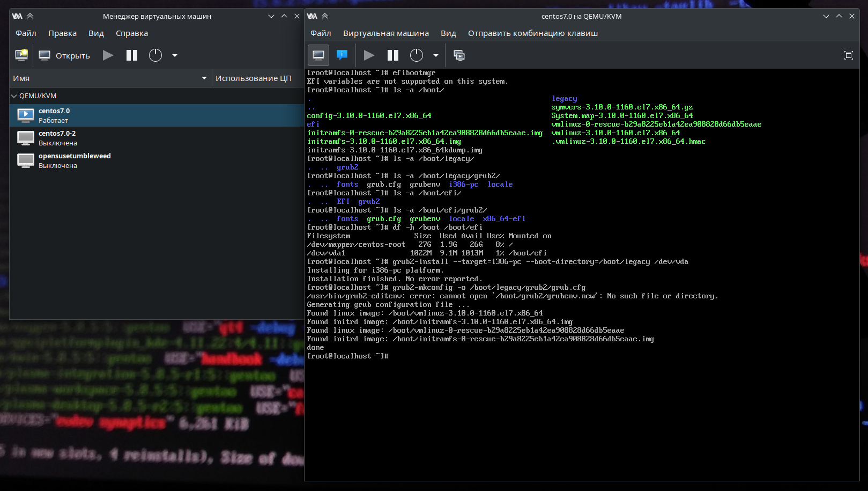
Task: Open snapshots manager icon in console toolbar
Action: (459, 55)
